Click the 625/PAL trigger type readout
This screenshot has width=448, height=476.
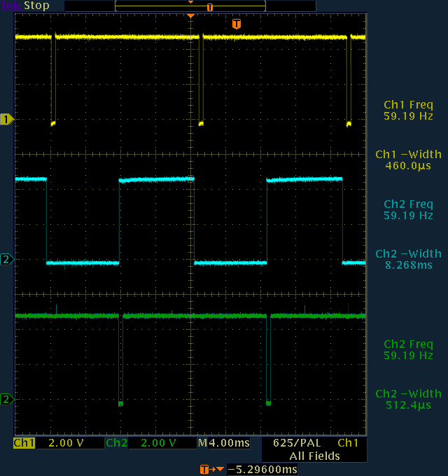(x=297, y=443)
